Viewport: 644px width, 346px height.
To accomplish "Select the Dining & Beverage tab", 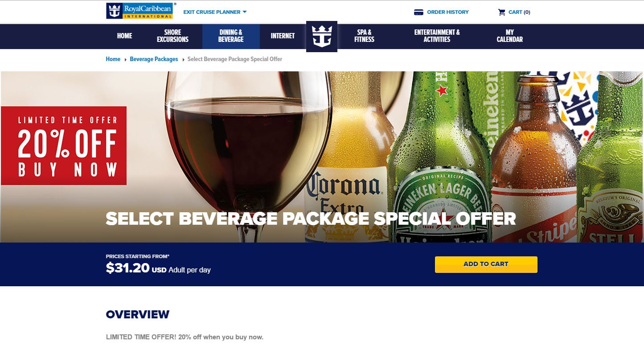I will 231,37.
